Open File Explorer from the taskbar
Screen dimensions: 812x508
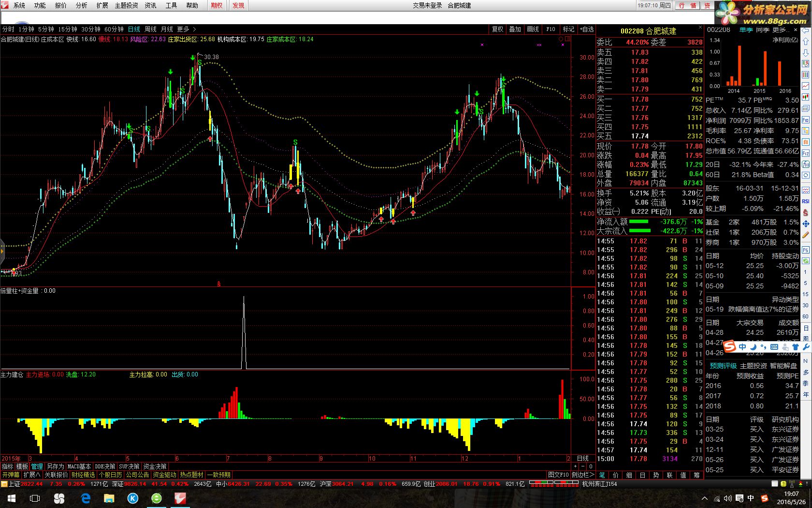[109, 498]
